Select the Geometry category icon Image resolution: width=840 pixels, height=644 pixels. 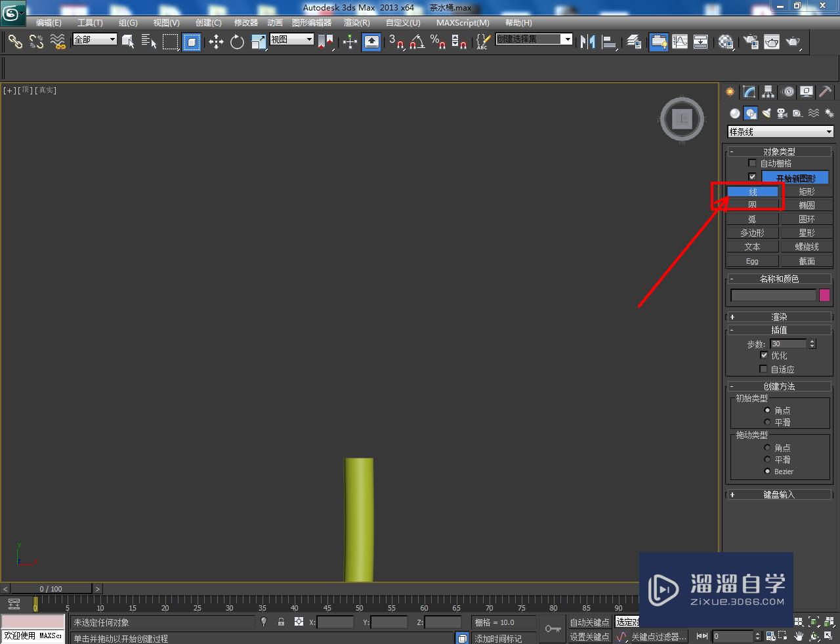735,113
